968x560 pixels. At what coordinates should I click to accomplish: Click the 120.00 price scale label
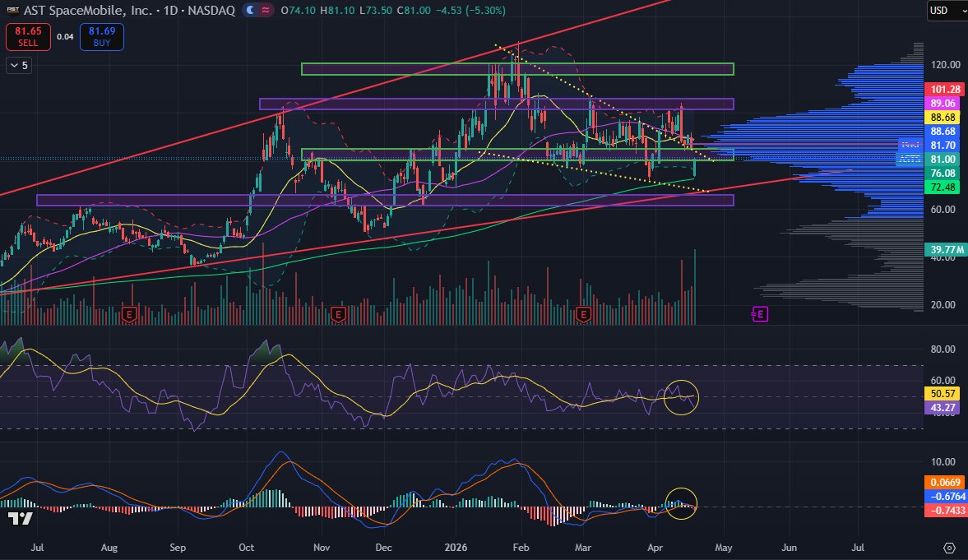pyautogui.click(x=945, y=64)
